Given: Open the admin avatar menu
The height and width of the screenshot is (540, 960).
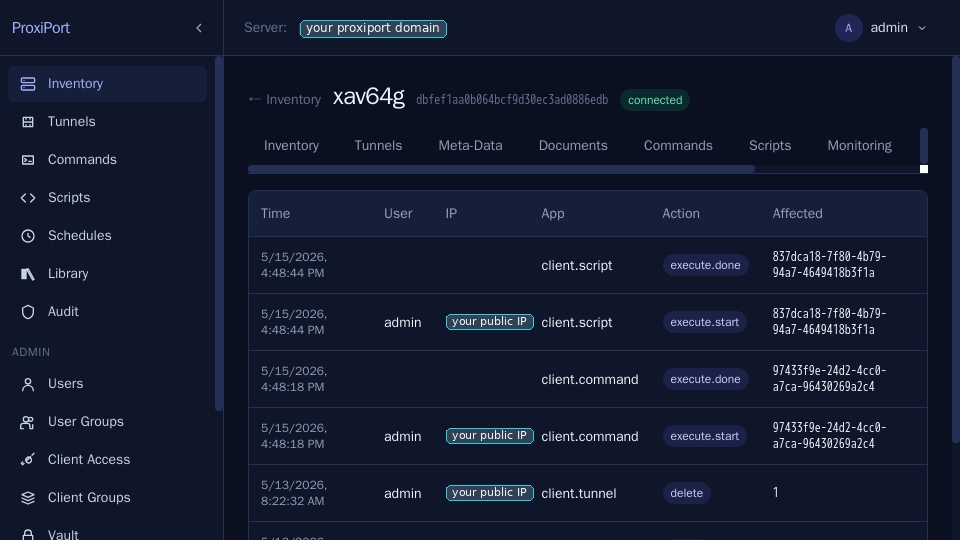Looking at the screenshot, I should coord(849,28).
